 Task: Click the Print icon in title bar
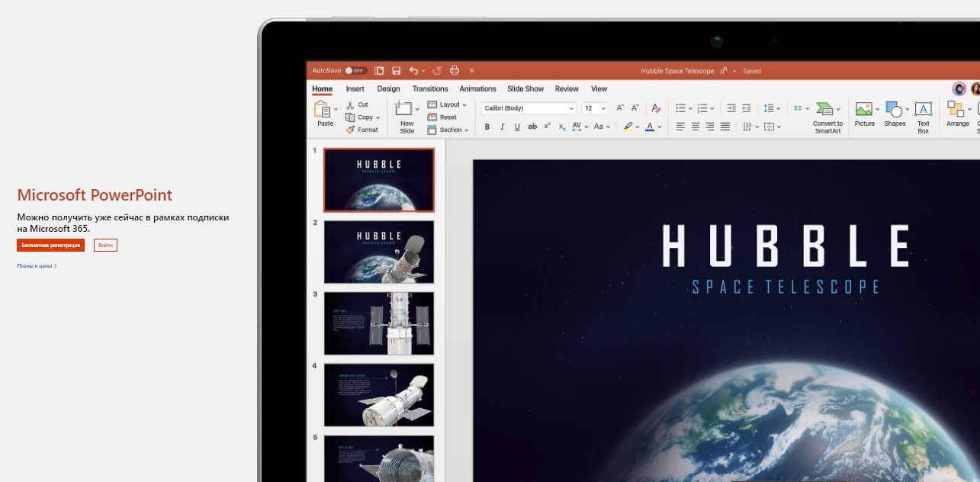[x=455, y=71]
